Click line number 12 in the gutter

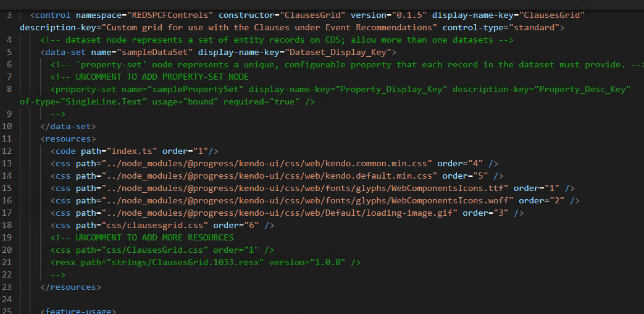(x=7, y=151)
